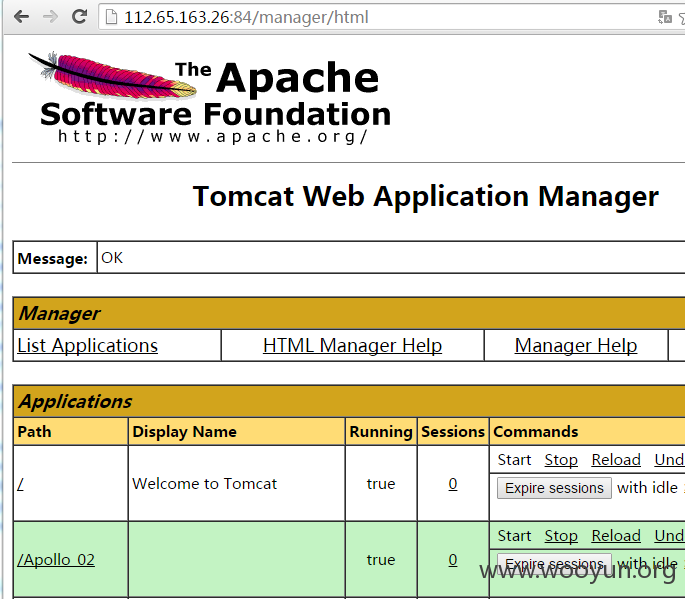Click the Start text in the root row

(x=514, y=460)
